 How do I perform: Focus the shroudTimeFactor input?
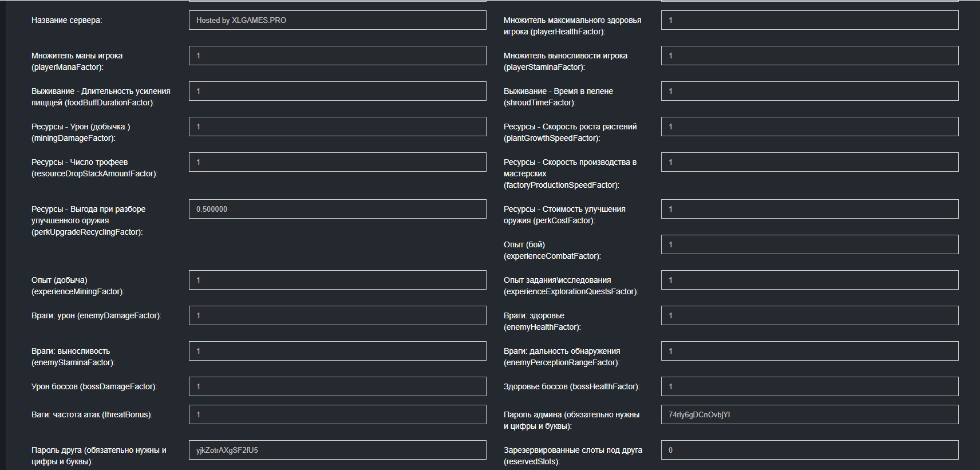809,91
